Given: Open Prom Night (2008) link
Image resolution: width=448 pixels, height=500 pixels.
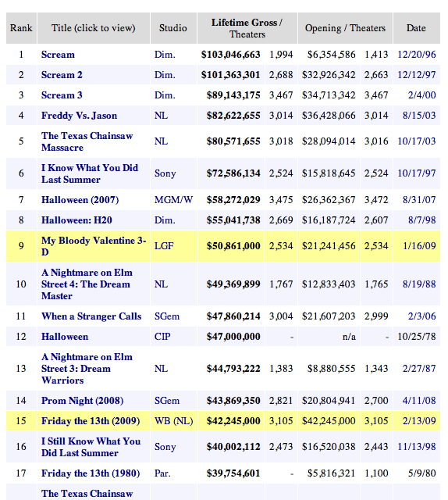Looking at the screenshot, I should pyautogui.click(x=82, y=401).
